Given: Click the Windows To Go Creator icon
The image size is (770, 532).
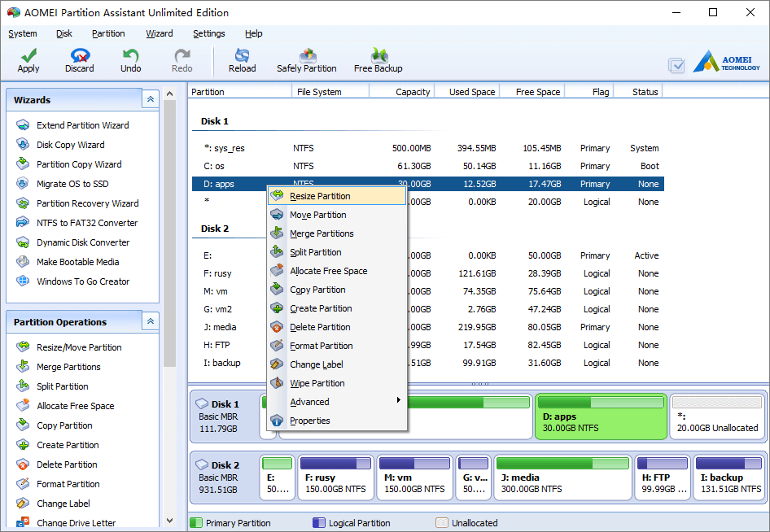Looking at the screenshot, I should pyautogui.click(x=23, y=281).
